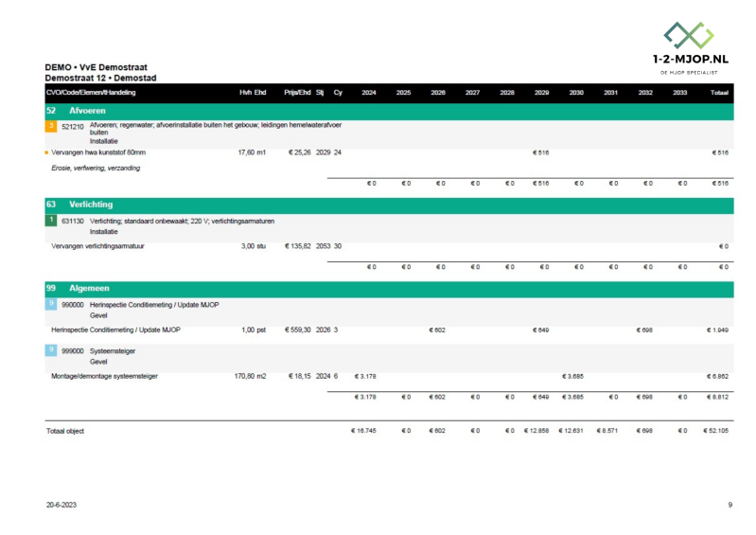This screenshot has height=535, width=756.
Task: Click the start year 2053
Action: [x=323, y=246]
